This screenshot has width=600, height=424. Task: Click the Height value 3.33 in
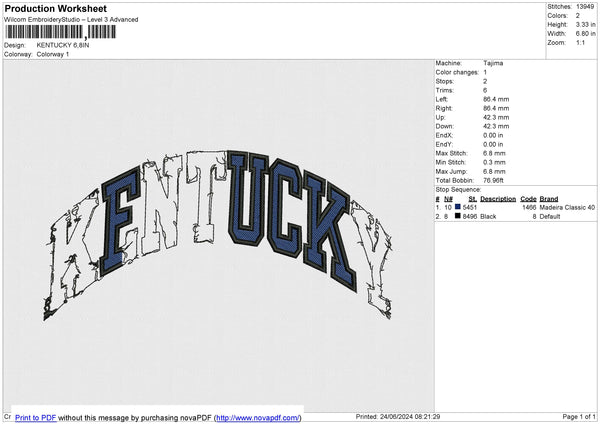(x=585, y=24)
